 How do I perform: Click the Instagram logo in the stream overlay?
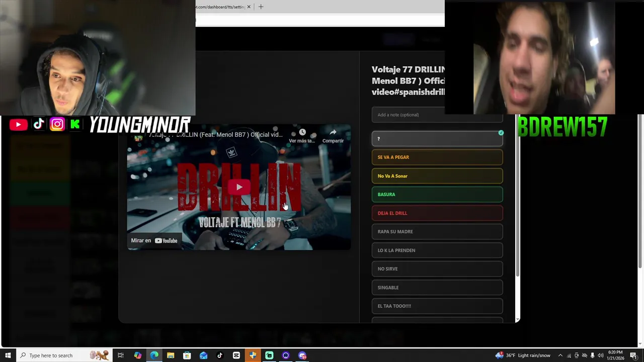(57, 124)
